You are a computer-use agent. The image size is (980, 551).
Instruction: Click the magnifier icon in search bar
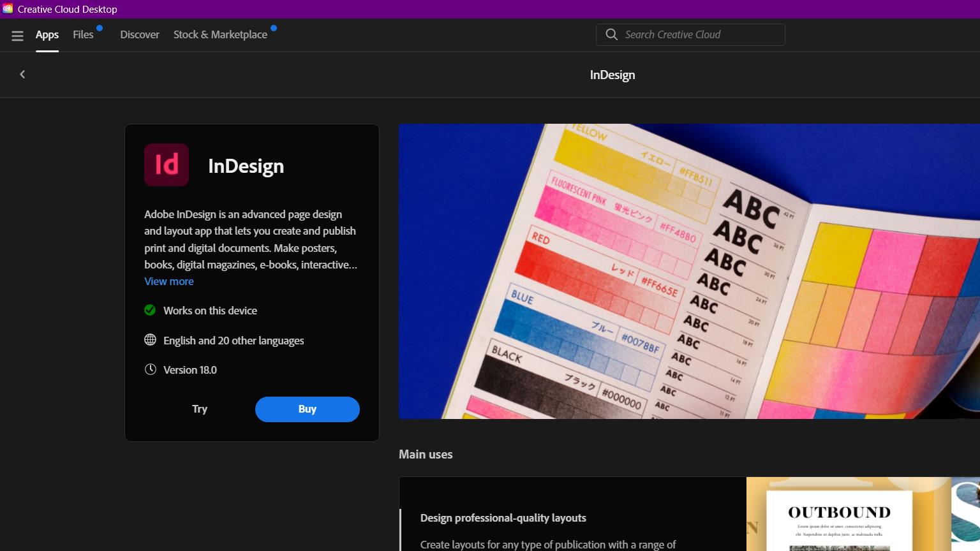tap(611, 34)
